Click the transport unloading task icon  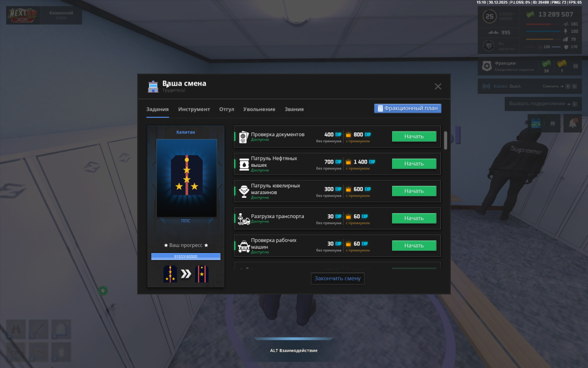(x=243, y=218)
